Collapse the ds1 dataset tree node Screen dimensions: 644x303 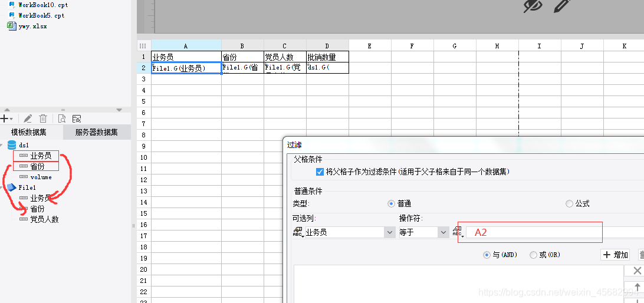(x=2, y=145)
